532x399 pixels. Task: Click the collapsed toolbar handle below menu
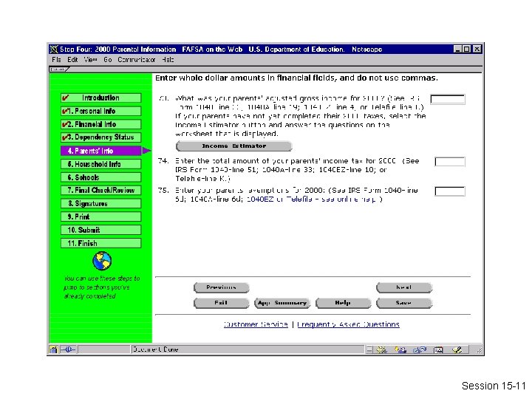point(59,69)
